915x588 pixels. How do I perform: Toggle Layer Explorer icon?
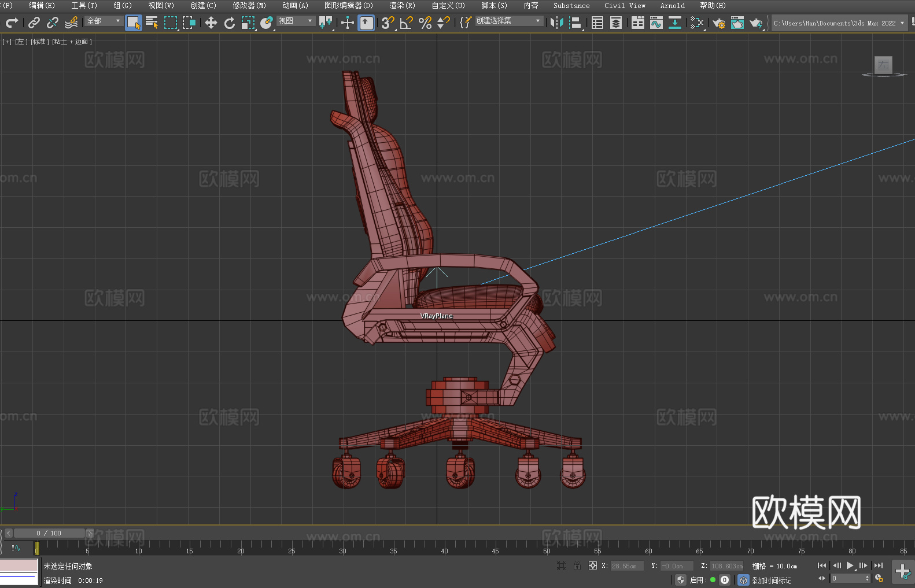(x=616, y=23)
